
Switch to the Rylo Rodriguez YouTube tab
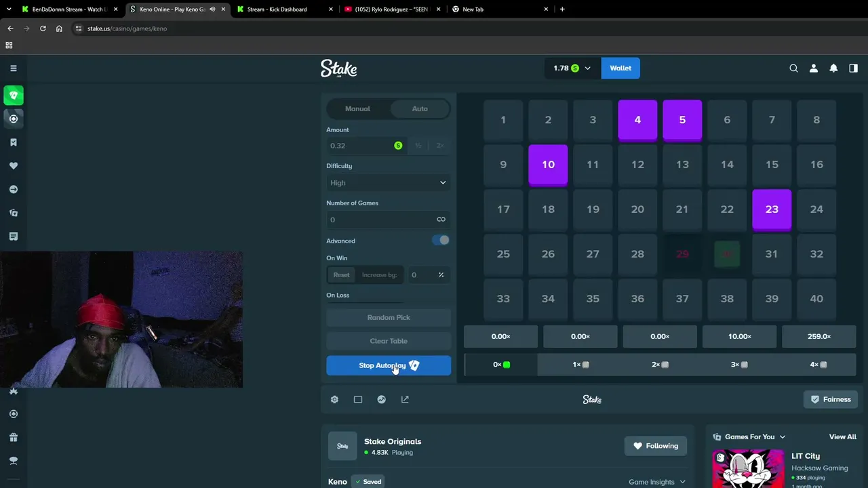click(391, 9)
